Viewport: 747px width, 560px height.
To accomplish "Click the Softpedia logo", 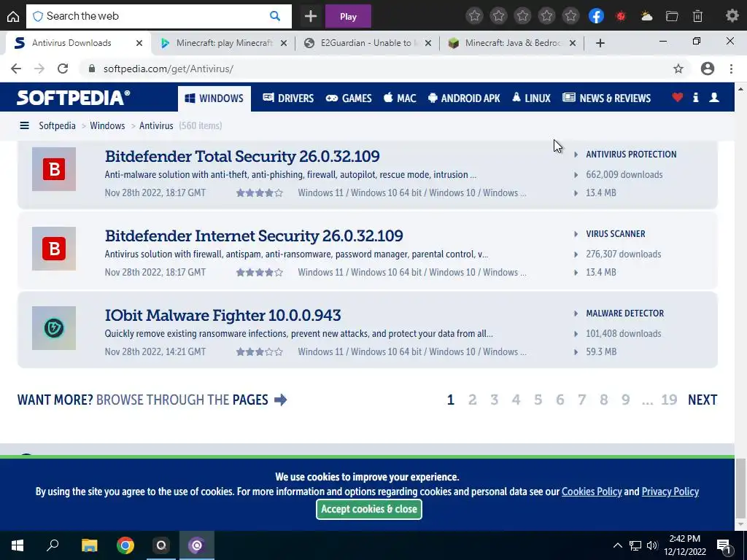I will pyautogui.click(x=74, y=98).
